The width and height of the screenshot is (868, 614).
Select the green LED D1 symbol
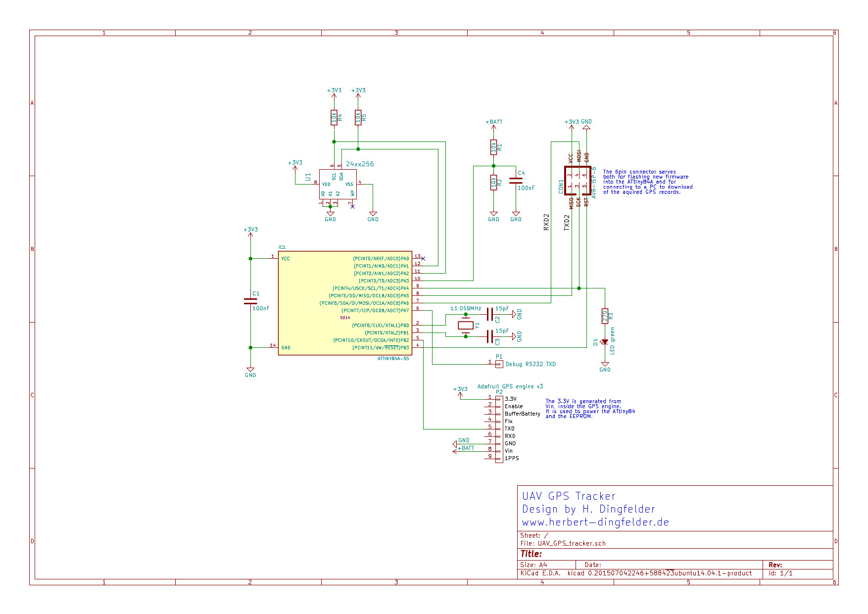coord(605,341)
